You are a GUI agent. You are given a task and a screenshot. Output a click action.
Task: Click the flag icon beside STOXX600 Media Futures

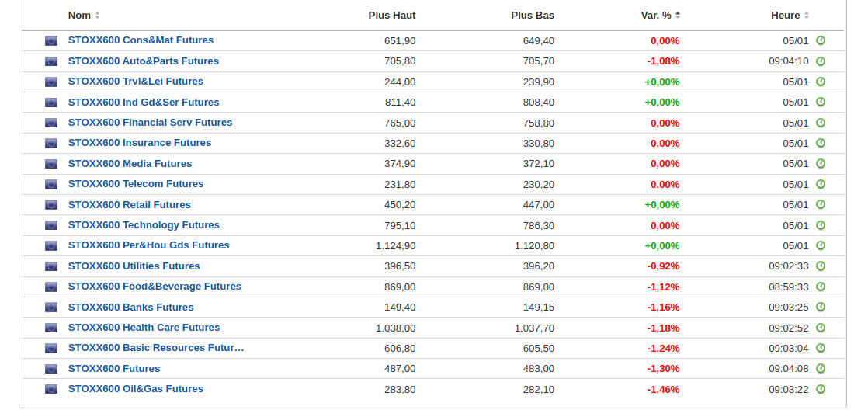tap(51, 164)
